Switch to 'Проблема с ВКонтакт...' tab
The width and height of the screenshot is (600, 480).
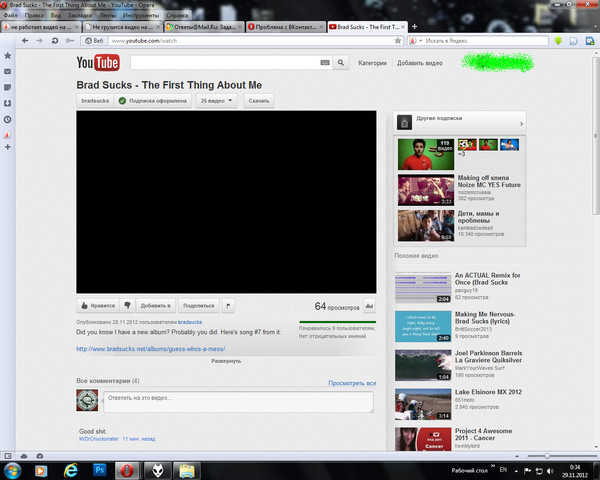[286, 27]
